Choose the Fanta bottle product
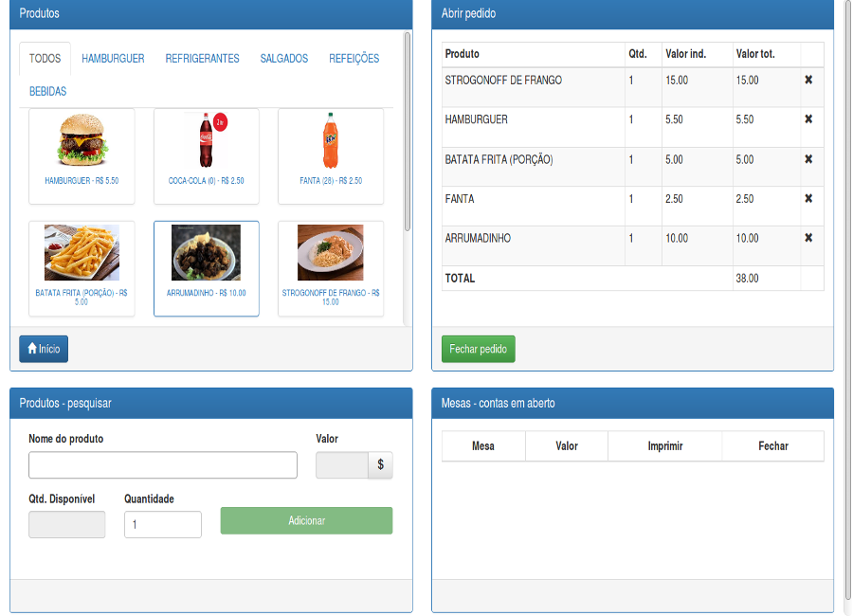Image resolution: width=853 pixels, height=616 pixels. 330,142
